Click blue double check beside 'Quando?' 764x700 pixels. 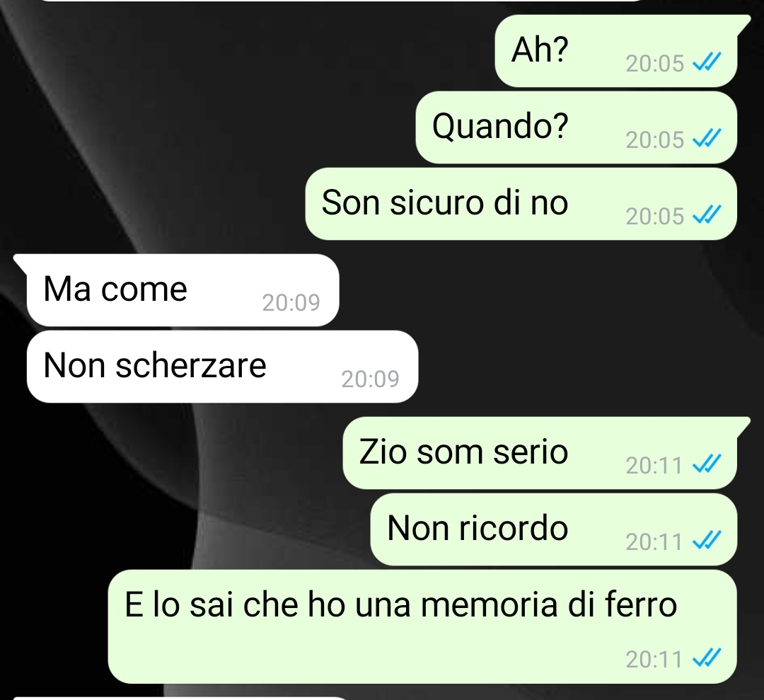707,139
